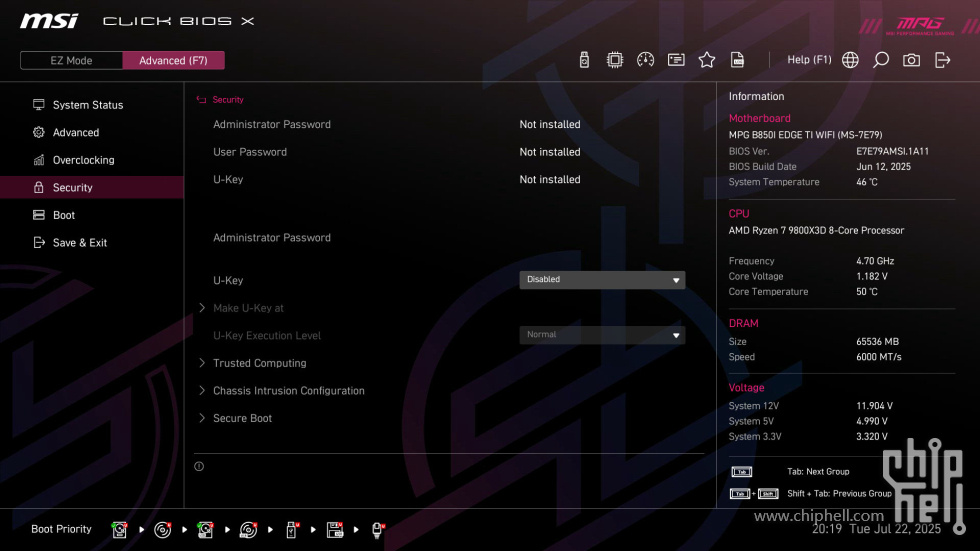The width and height of the screenshot is (980, 551).
Task: Select the CD/DVD disc boot priority icon
Action: tap(162, 530)
